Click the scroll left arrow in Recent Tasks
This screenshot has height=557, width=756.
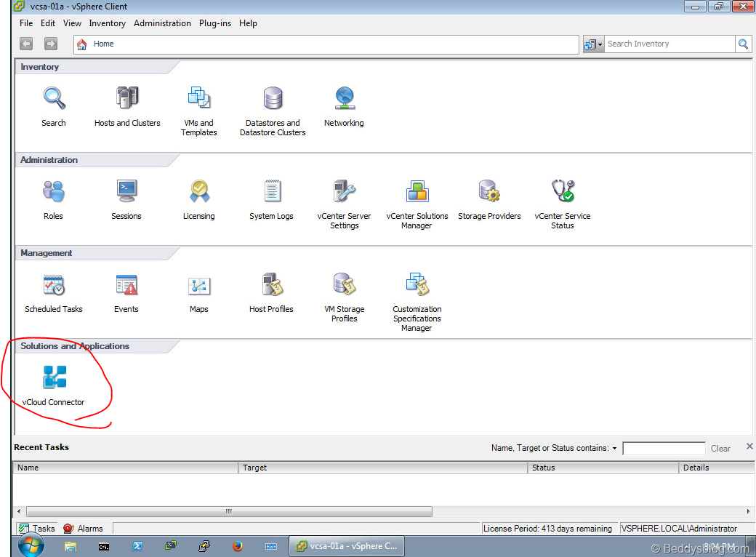(19, 511)
